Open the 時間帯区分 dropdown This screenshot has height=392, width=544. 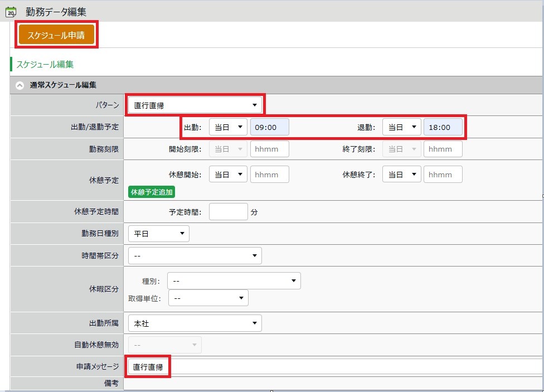pos(195,255)
